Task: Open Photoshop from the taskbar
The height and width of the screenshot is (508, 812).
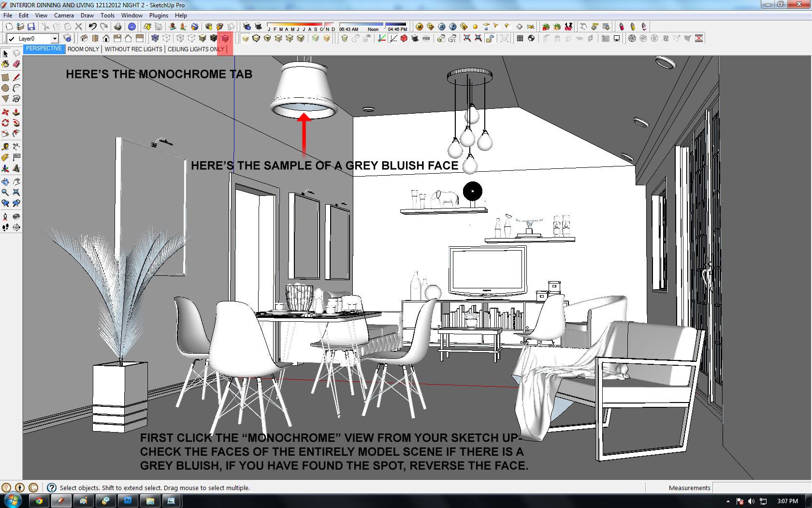Action: [128, 501]
